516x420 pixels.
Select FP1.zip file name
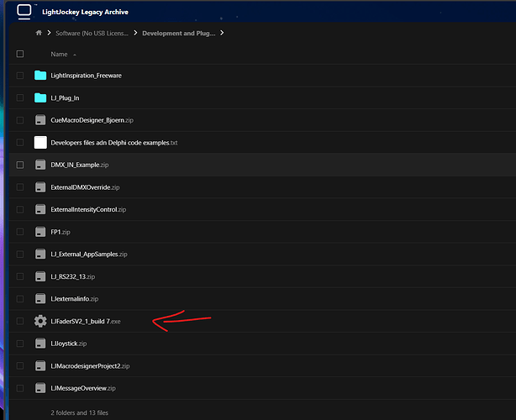pos(61,232)
